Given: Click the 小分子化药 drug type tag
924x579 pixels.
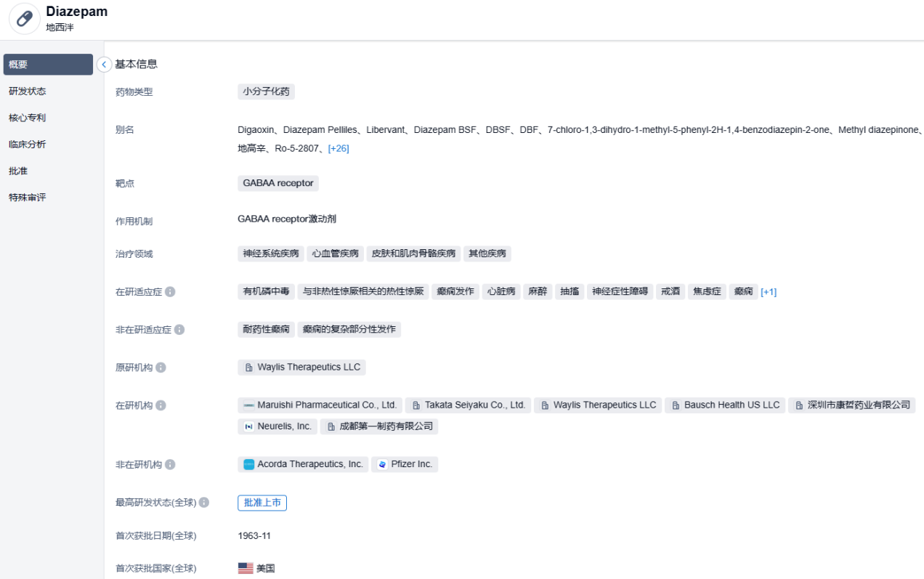Looking at the screenshot, I should tap(266, 92).
